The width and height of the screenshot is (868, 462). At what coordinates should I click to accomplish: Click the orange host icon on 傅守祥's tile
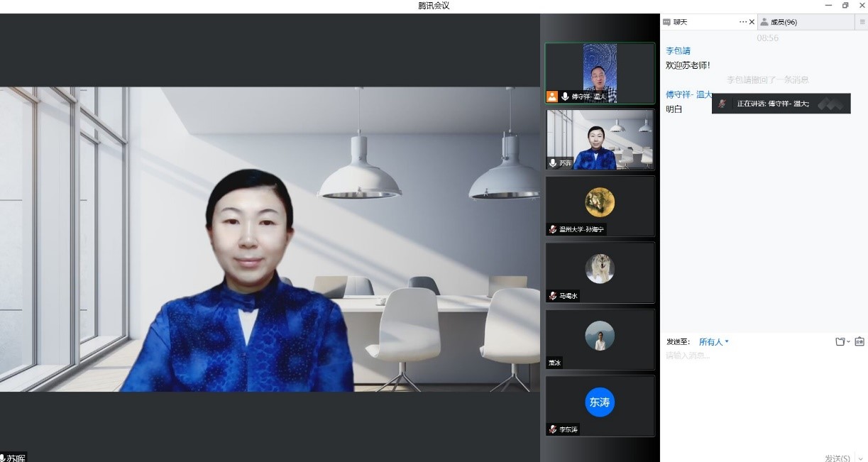pos(552,97)
